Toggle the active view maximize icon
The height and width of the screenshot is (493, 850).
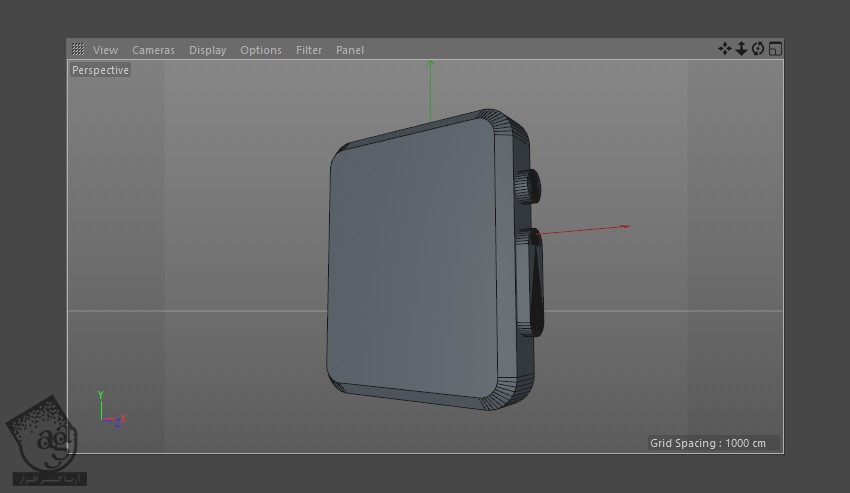(x=775, y=48)
